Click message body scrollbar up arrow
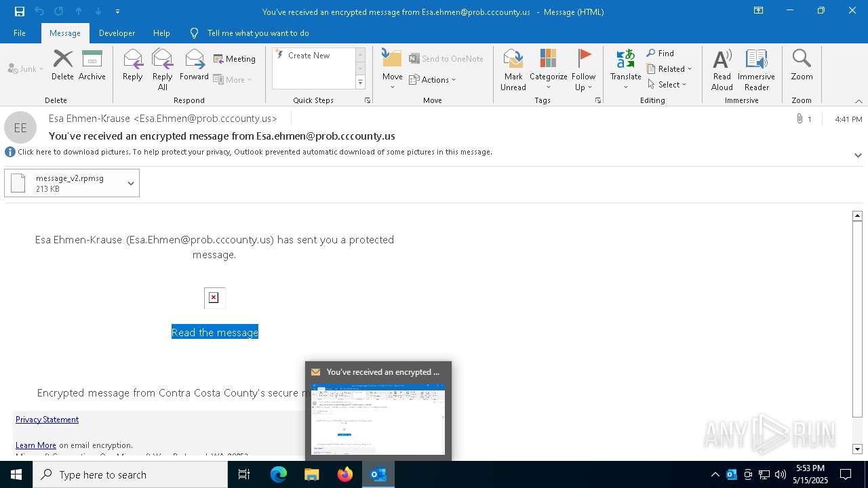 857,216
